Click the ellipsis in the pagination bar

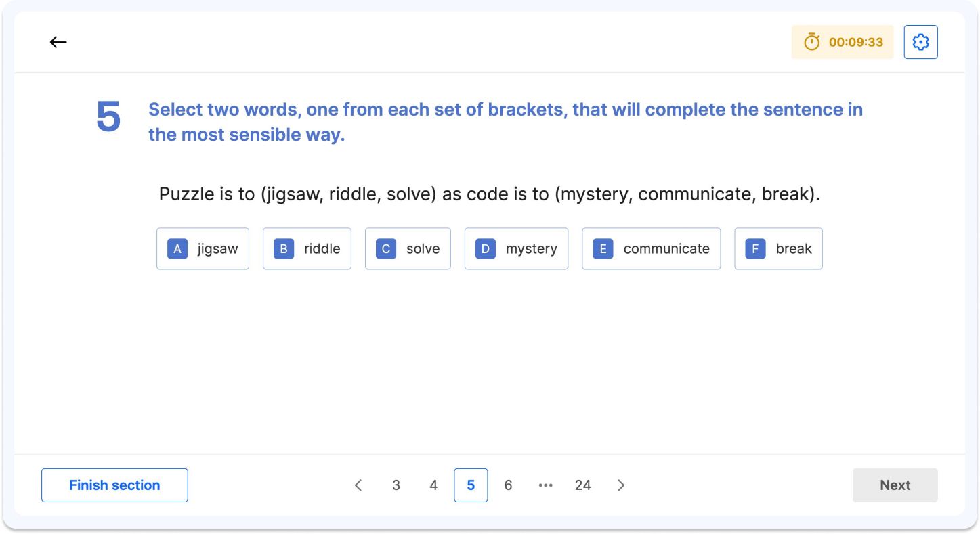pos(546,485)
